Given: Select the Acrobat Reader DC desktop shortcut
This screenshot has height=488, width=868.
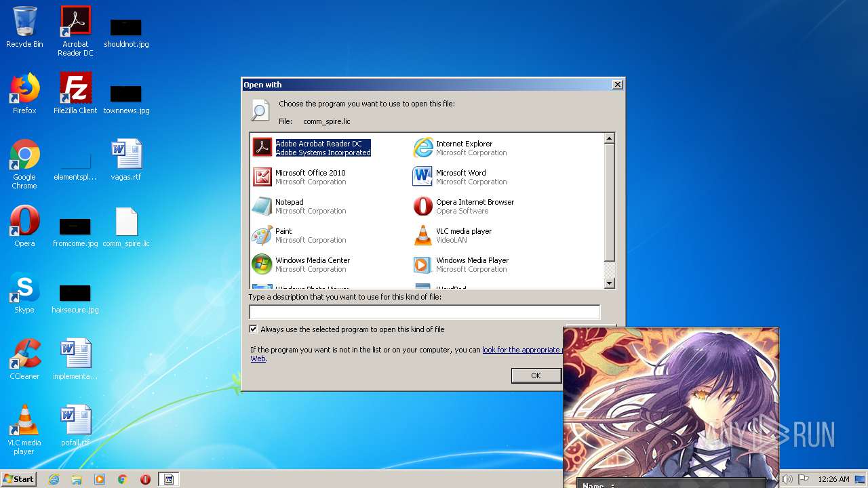Looking at the screenshot, I should click(x=75, y=31).
